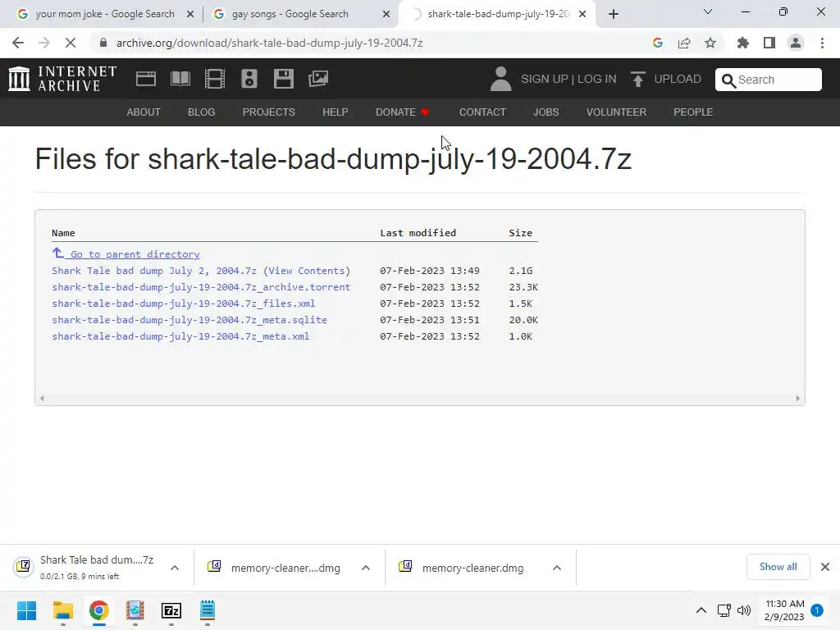Click the UPLOAD link
Viewport: 840px width, 630px height.
678,80
